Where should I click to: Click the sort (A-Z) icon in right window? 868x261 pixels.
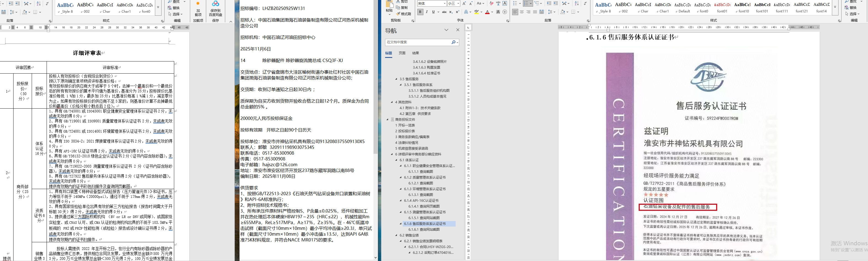tap(577, 3)
